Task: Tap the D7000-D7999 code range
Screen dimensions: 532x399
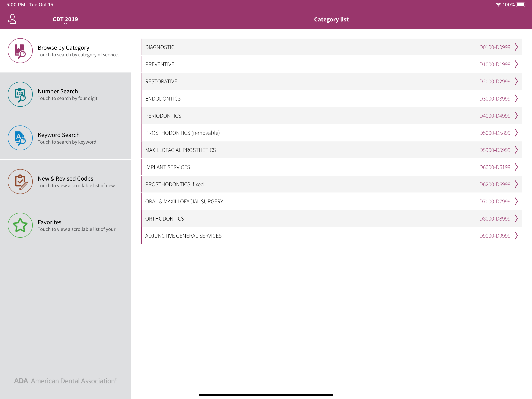Action: point(495,202)
